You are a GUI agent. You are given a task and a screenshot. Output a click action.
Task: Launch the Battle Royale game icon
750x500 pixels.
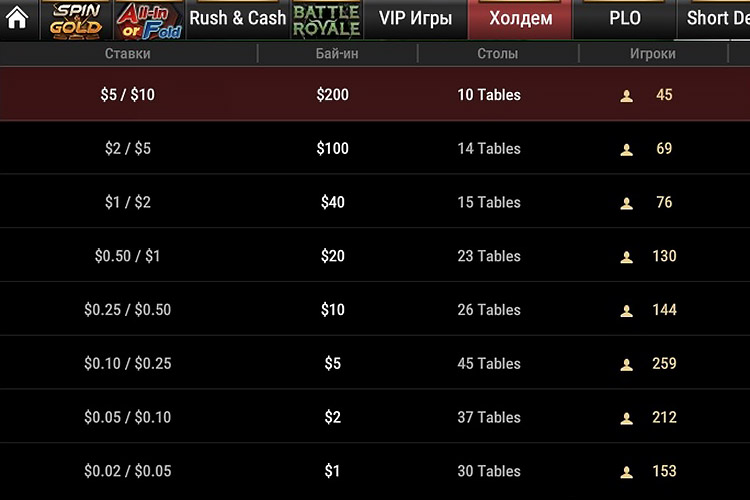pos(326,19)
